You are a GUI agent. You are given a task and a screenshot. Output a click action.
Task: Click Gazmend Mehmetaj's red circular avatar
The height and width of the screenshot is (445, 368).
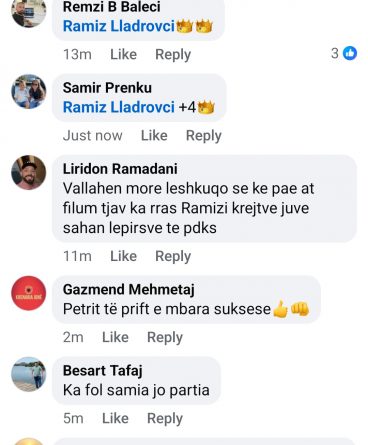coord(29,293)
